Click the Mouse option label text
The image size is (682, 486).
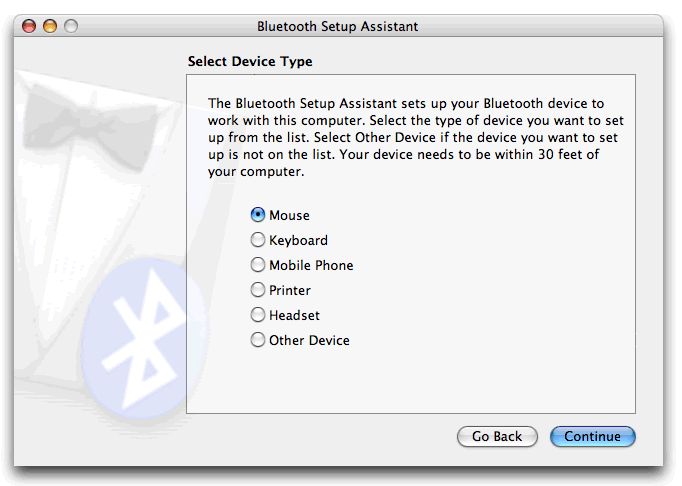290,215
